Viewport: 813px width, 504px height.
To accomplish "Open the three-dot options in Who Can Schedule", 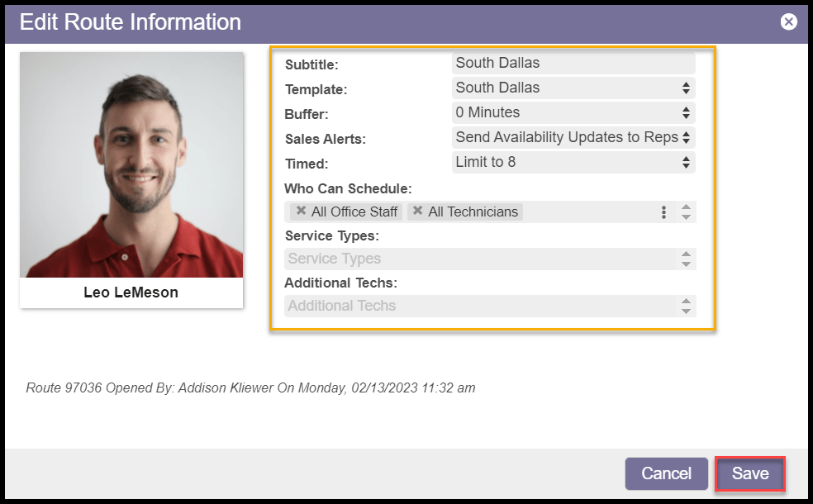I will coord(663,212).
